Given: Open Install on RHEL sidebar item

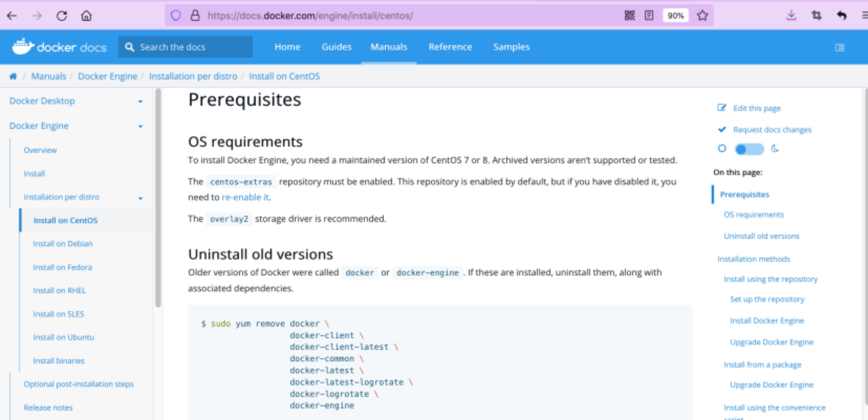Looking at the screenshot, I should tap(59, 291).
